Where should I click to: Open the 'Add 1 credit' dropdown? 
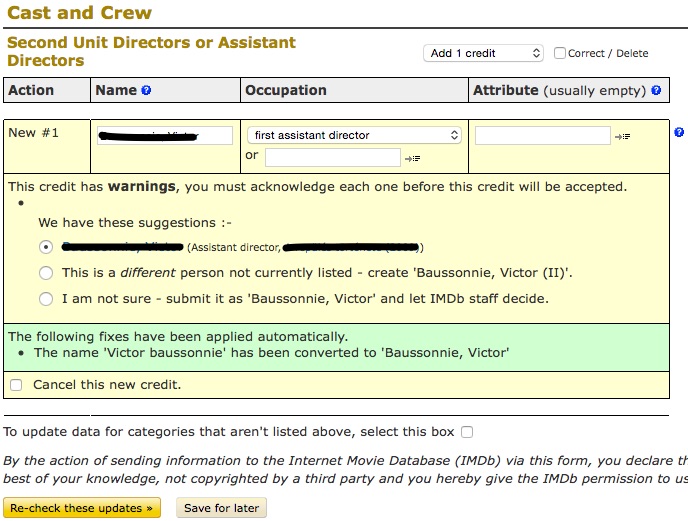[x=483, y=53]
